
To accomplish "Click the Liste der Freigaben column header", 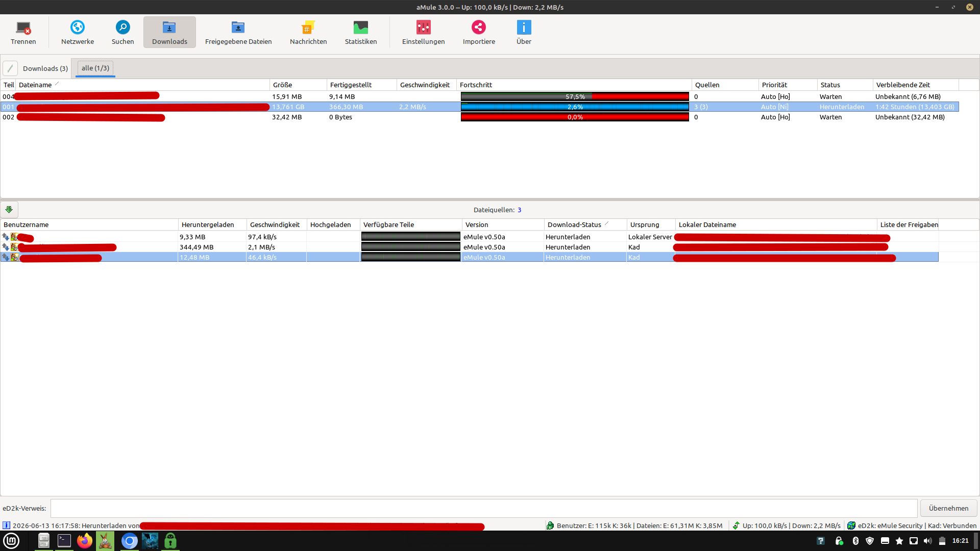I will click(x=908, y=224).
